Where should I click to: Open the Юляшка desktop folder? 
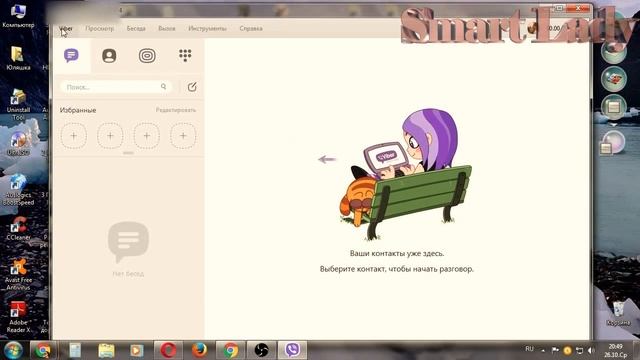click(18, 58)
